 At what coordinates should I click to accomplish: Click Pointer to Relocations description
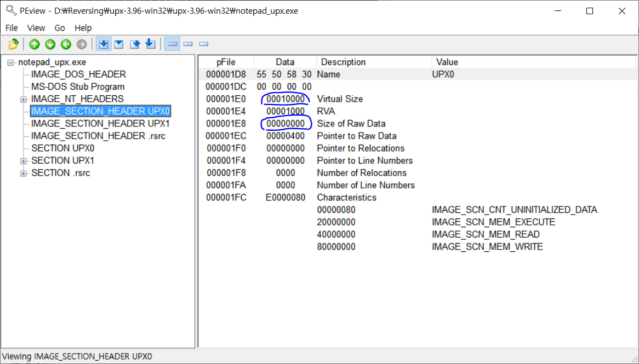tap(361, 148)
